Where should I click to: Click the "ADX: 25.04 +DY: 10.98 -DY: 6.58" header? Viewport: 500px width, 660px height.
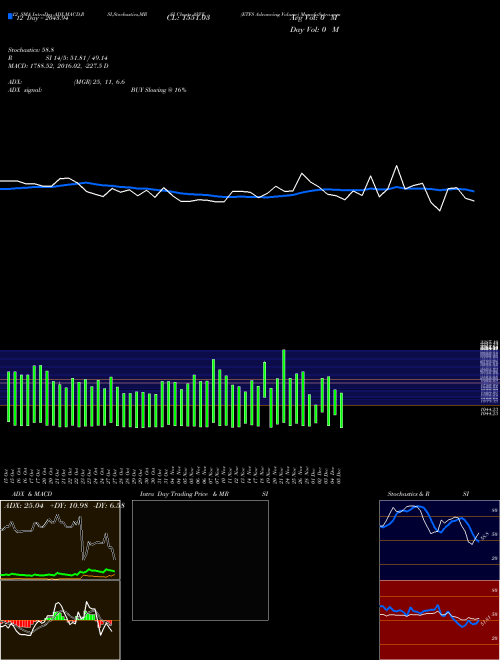pos(64,506)
